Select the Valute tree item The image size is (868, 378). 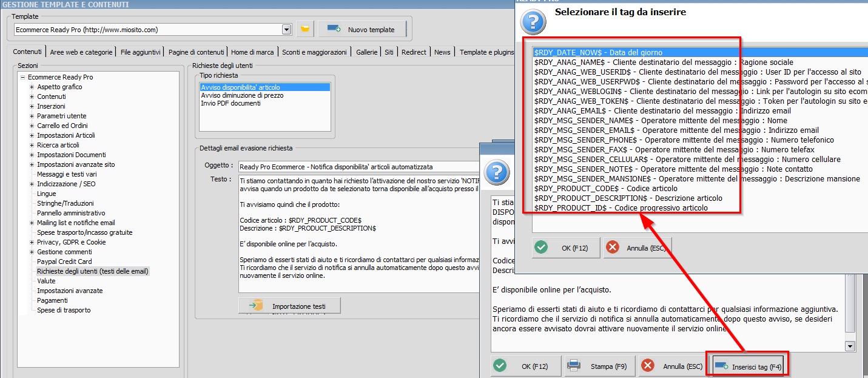46,281
